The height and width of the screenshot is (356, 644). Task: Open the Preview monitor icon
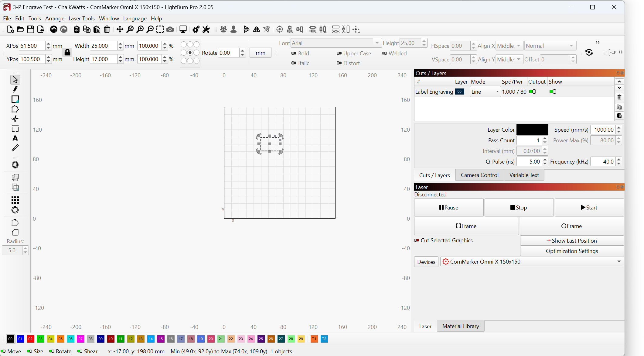point(183,29)
